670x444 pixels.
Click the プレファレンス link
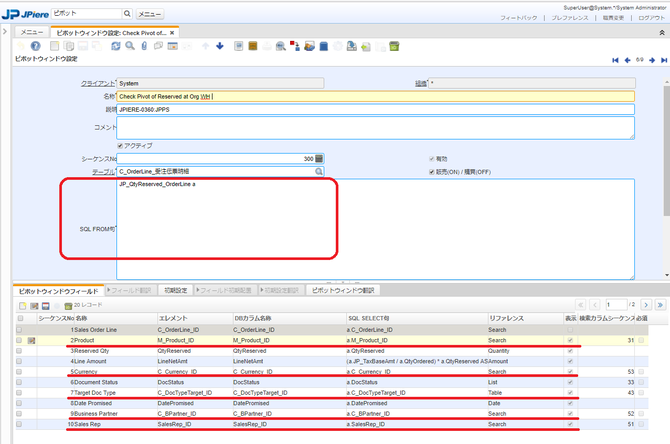(x=570, y=18)
